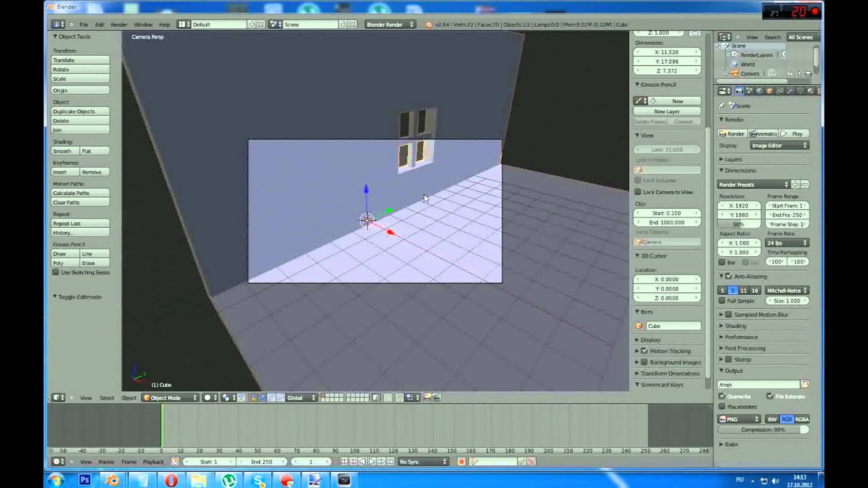Click the translate manipulator arrow icon
The width and height of the screenshot is (868, 488).
(262, 398)
